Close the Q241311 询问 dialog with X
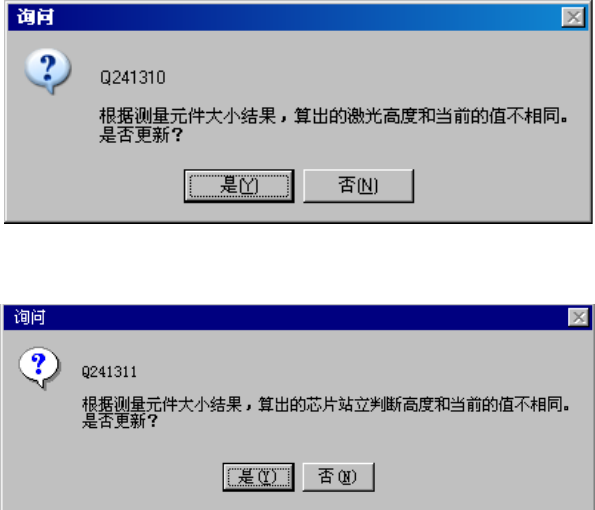The width and height of the screenshot is (595, 510). click(578, 317)
